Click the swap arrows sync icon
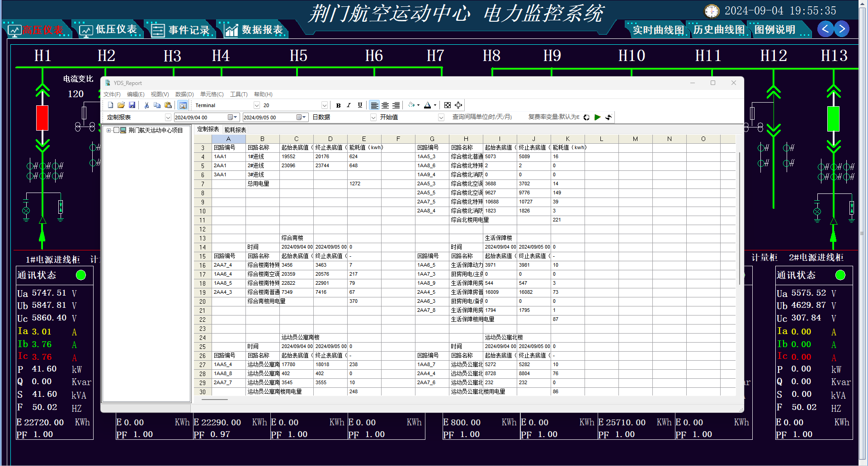Viewport: 868px width, 466px height. click(x=609, y=117)
